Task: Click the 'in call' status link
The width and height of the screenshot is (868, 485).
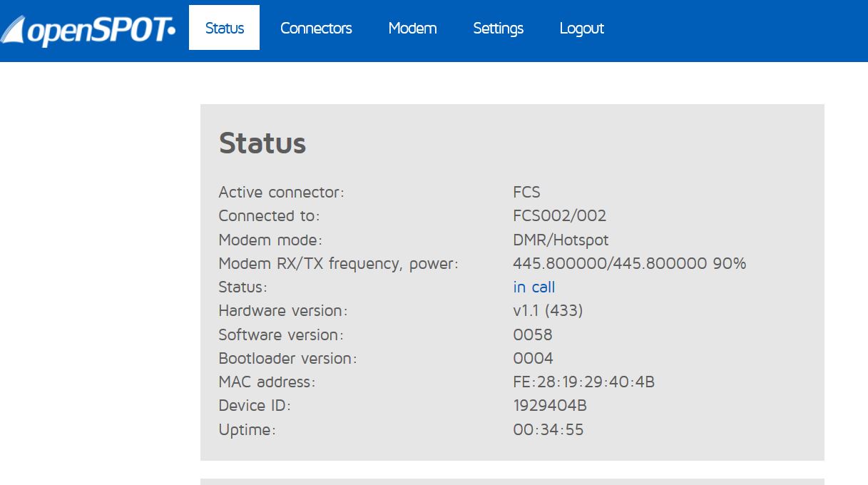Action: 534,287
